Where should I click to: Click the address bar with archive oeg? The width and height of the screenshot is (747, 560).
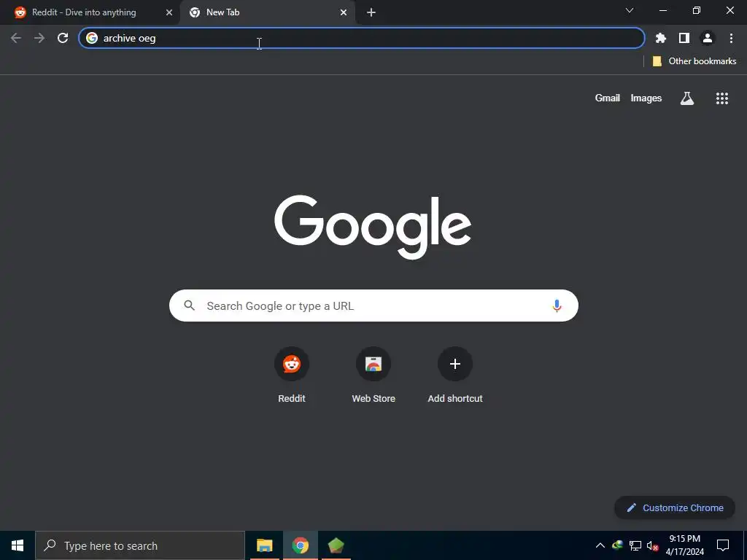pos(362,38)
